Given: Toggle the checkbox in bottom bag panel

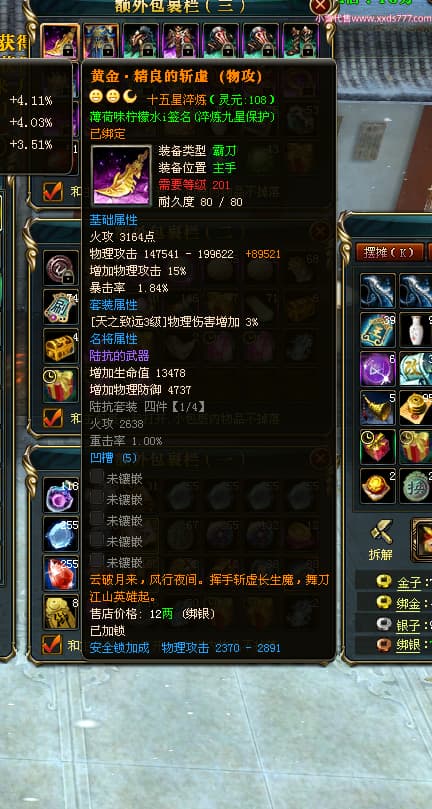Looking at the screenshot, I should pos(53,645).
